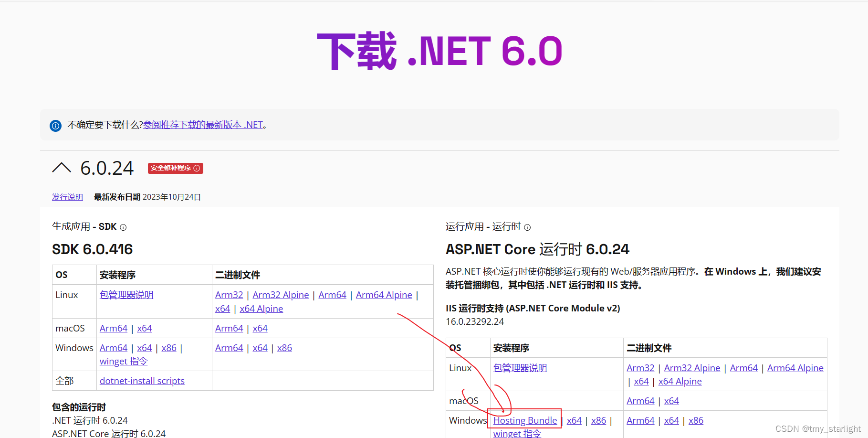Image resolution: width=868 pixels, height=438 pixels.
Task: Download ASP.NET Core Windows x86 binary
Action: [696, 420]
